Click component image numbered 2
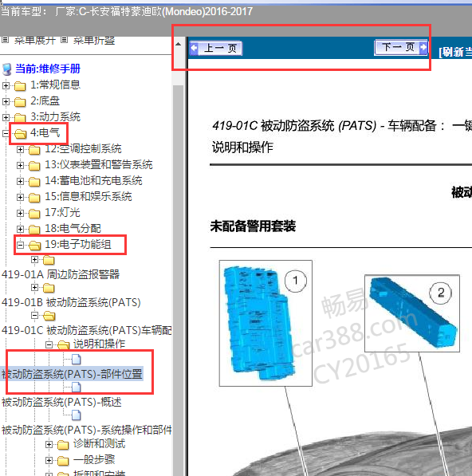This screenshot has height=476, width=472. [x=412, y=313]
